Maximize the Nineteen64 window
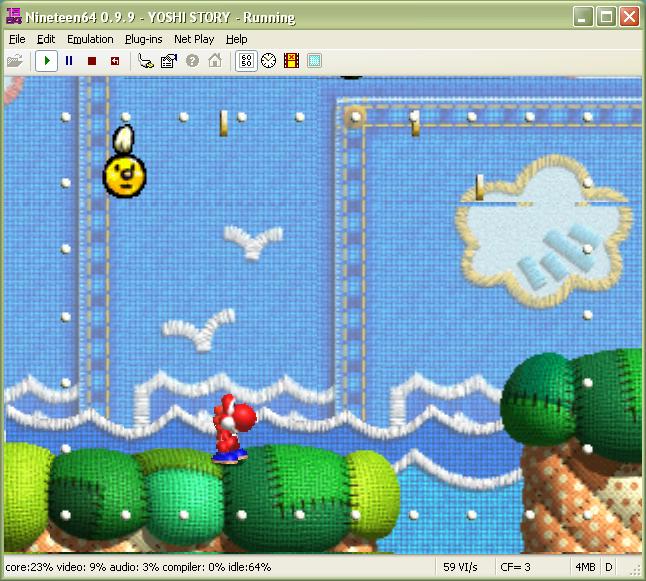This screenshot has height=581, width=646. pos(606,17)
